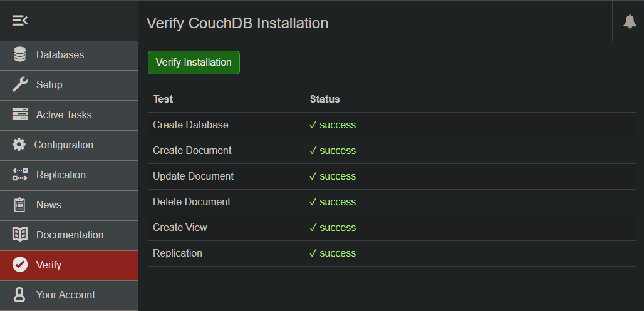Click the Configuration gear icon
The height and width of the screenshot is (311, 644).
coord(19,145)
